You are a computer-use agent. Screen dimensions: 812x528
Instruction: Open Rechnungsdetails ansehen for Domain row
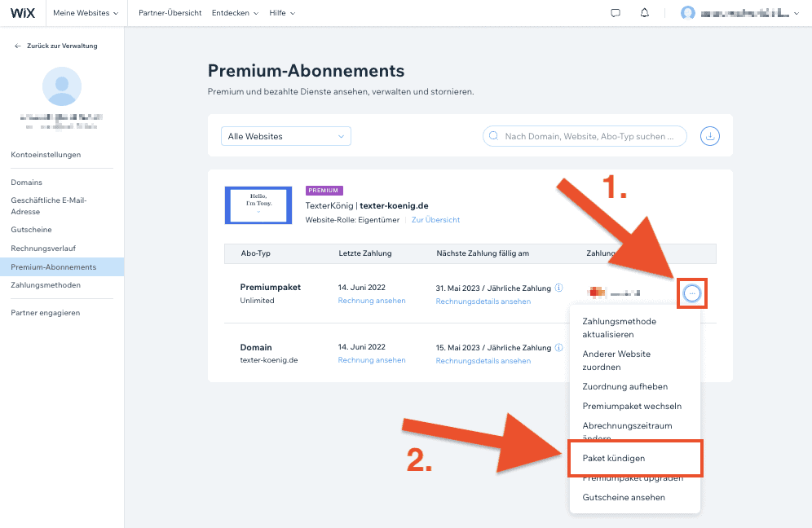click(483, 361)
